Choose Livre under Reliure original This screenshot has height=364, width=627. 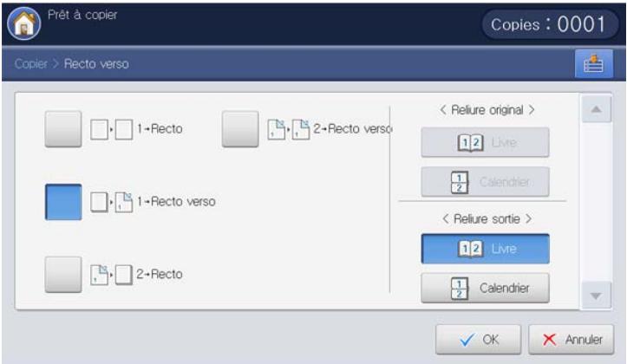pos(485,142)
